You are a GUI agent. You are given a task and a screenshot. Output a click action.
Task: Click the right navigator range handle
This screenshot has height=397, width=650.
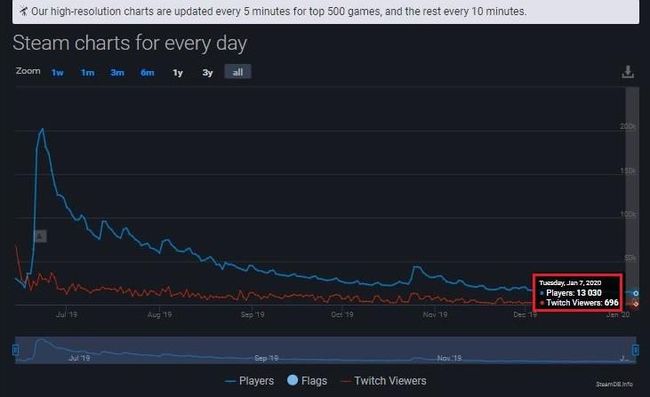click(635, 350)
